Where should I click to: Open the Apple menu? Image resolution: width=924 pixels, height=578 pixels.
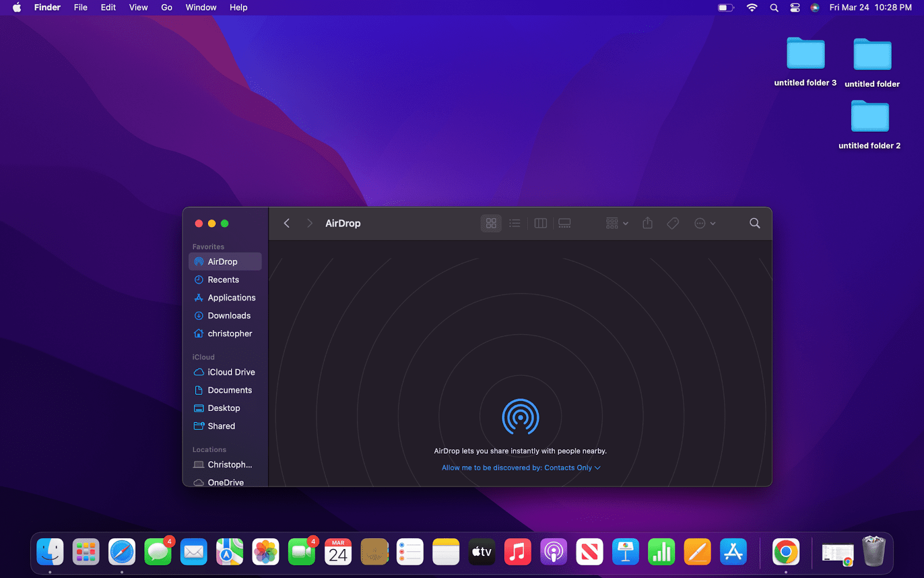tap(17, 8)
